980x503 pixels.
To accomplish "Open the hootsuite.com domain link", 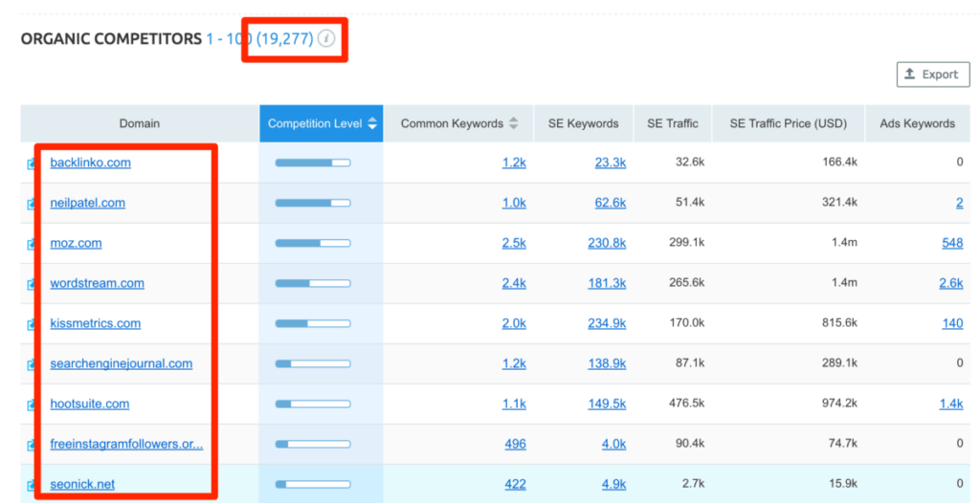I will (x=89, y=404).
